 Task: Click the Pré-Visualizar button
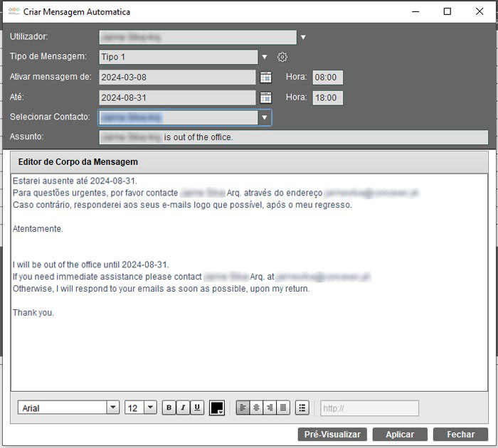pos(332,434)
